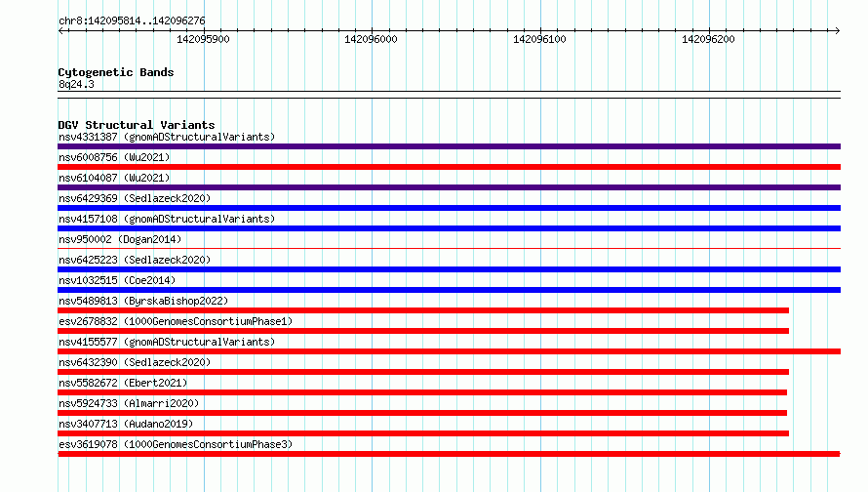Select the red nsv5582672 variant bar

coord(422,392)
